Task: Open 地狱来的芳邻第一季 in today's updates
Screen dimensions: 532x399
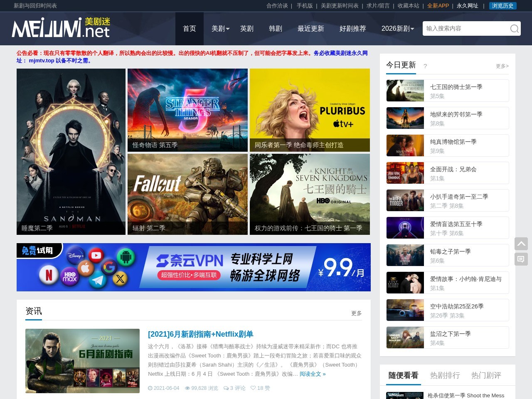Action: (x=456, y=114)
